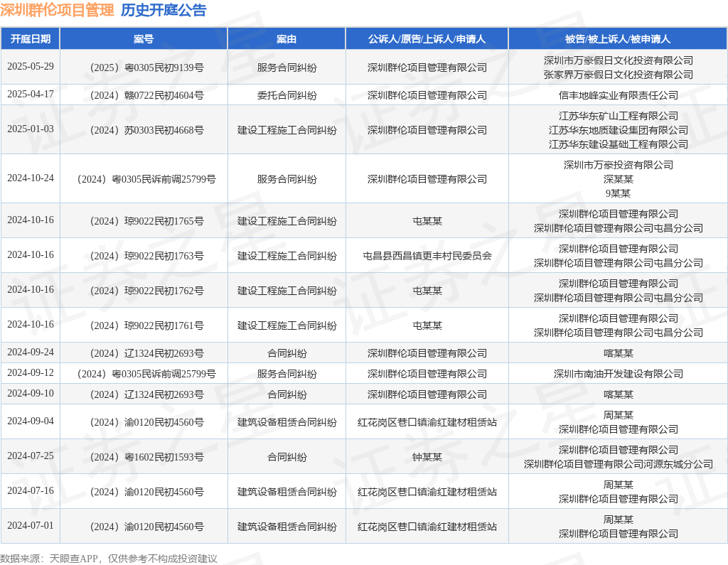Click defendant 深圳群伦项目管理有限公司河源东城分公司

click(619, 464)
